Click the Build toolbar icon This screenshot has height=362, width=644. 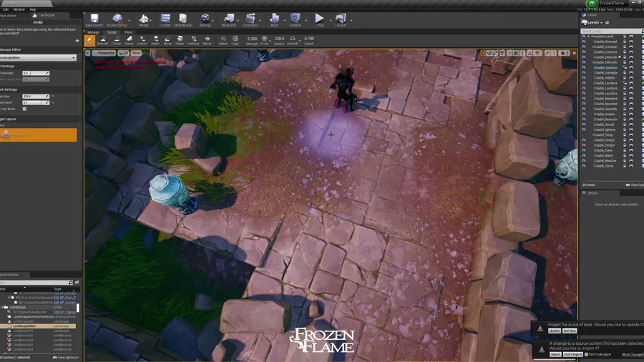pyautogui.click(x=274, y=20)
